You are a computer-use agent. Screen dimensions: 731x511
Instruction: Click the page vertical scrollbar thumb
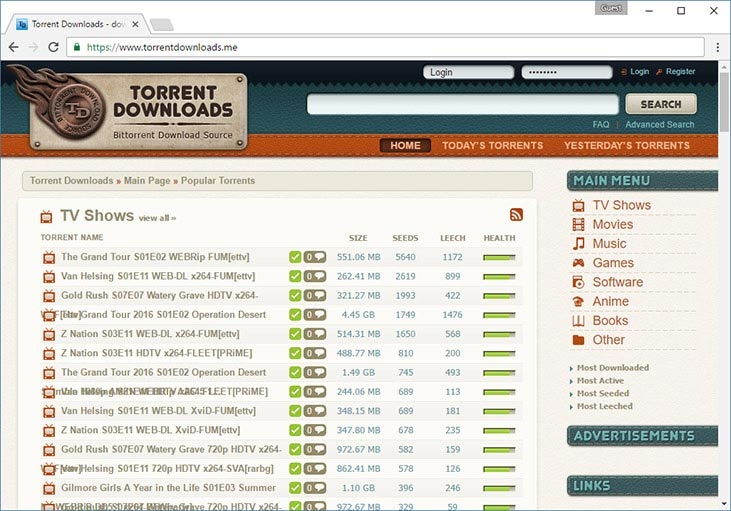pos(724,103)
